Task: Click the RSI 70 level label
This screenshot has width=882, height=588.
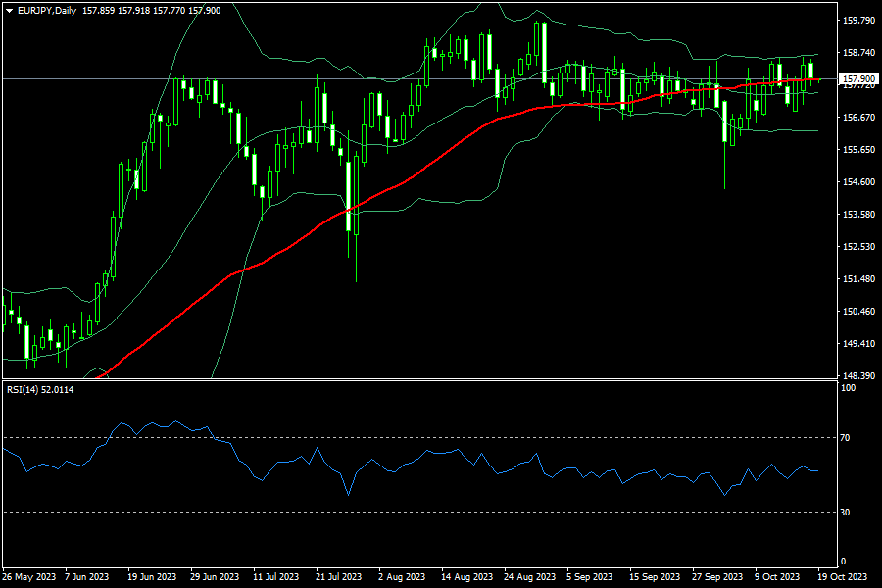Action: (845, 437)
